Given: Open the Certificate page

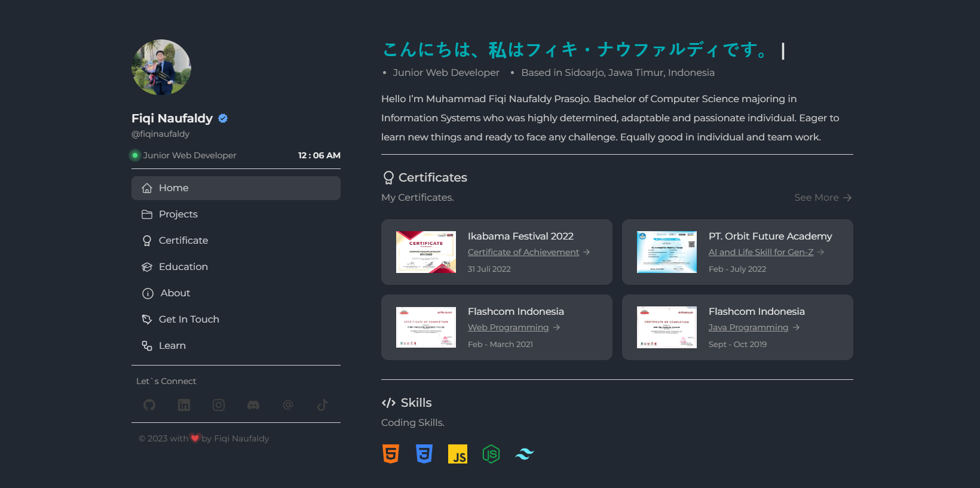Looking at the screenshot, I should 236,241.
